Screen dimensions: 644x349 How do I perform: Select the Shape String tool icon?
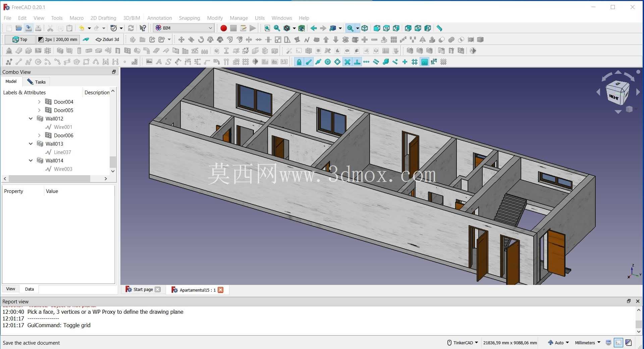(x=168, y=62)
